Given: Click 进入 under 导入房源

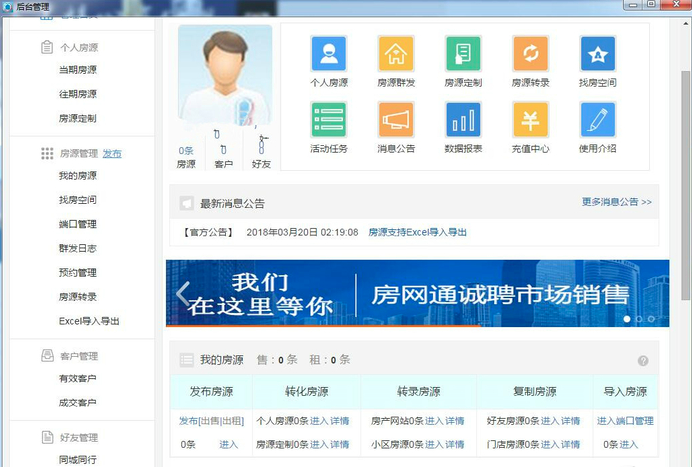Looking at the screenshot, I should [629, 444].
